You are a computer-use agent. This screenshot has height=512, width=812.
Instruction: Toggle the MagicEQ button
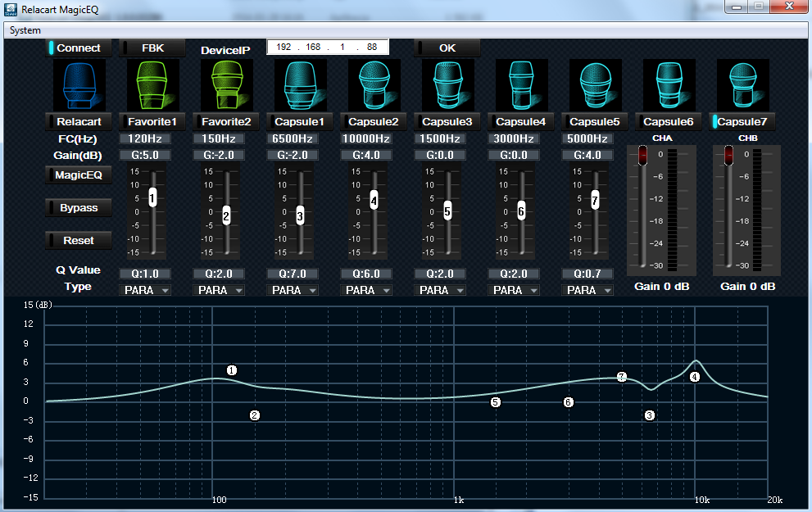pyautogui.click(x=78, y=175)
